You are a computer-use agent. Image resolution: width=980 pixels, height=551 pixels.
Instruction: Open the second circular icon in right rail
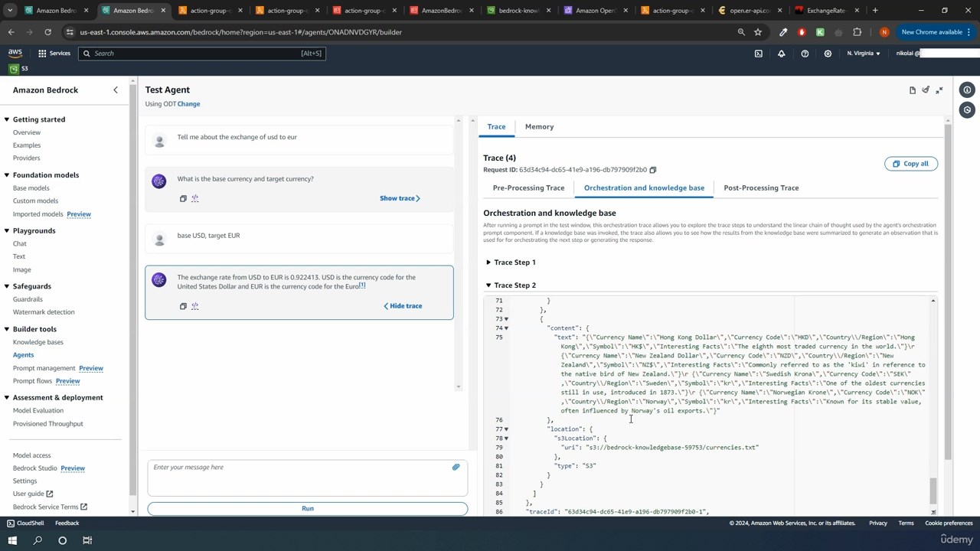[967, 110]
